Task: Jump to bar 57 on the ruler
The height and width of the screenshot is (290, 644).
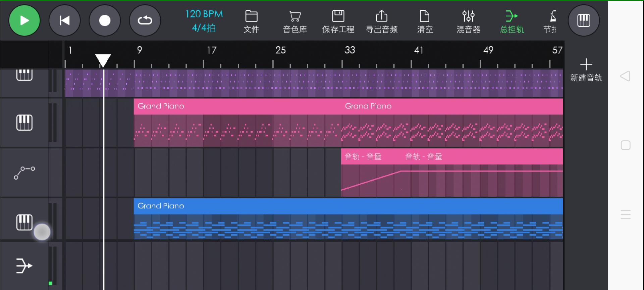Action: tap(557, 50)
